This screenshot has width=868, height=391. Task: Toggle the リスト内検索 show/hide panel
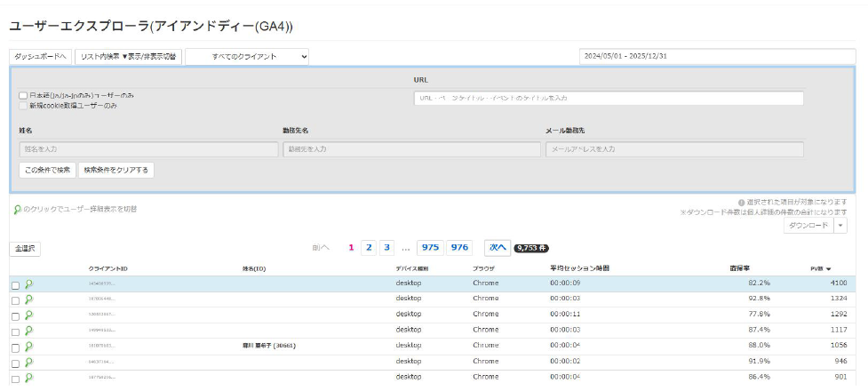[x=128, y=56]
